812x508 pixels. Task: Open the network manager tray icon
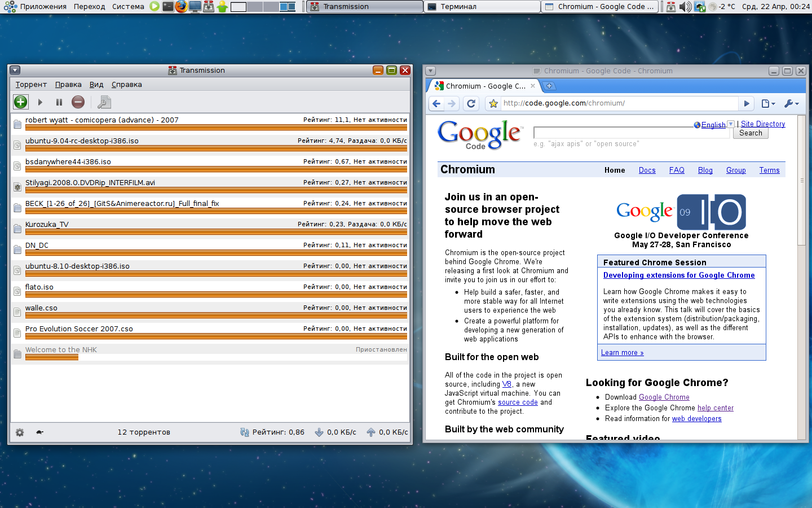pos(700,7)
